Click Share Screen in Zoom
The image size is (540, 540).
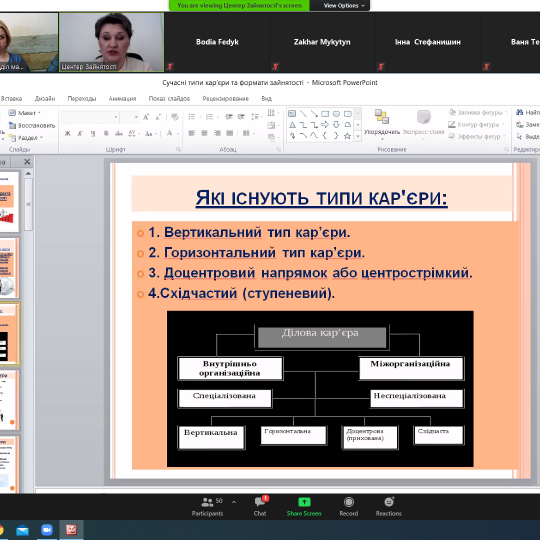pos(304,507)
